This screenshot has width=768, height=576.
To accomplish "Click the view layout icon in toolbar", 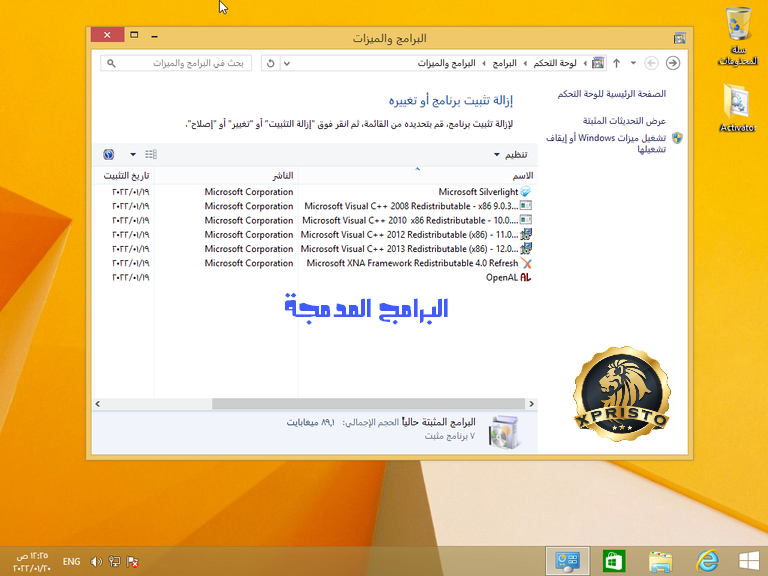I will coord(151,155).
